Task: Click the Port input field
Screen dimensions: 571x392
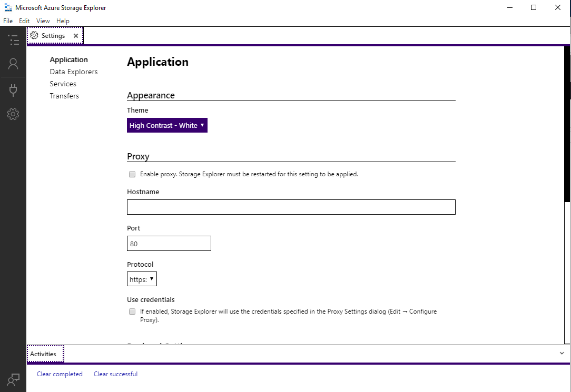Action: click(x=169, y=244)
